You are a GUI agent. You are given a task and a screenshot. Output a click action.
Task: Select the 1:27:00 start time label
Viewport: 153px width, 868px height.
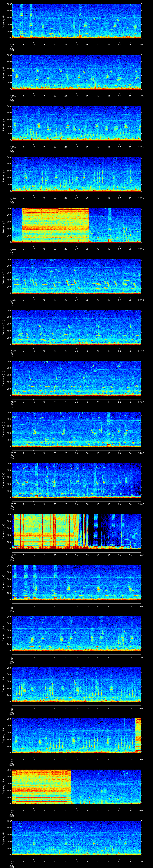[x=12, y=708]
